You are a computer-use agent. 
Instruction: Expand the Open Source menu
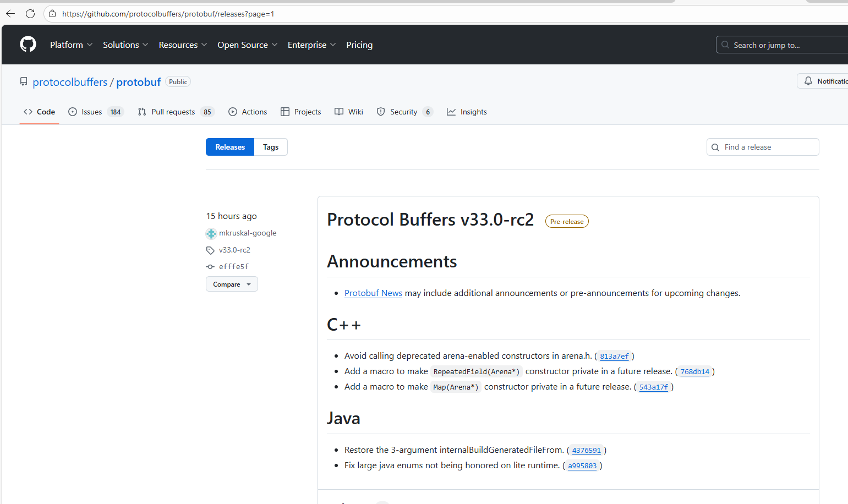point(247,45)
